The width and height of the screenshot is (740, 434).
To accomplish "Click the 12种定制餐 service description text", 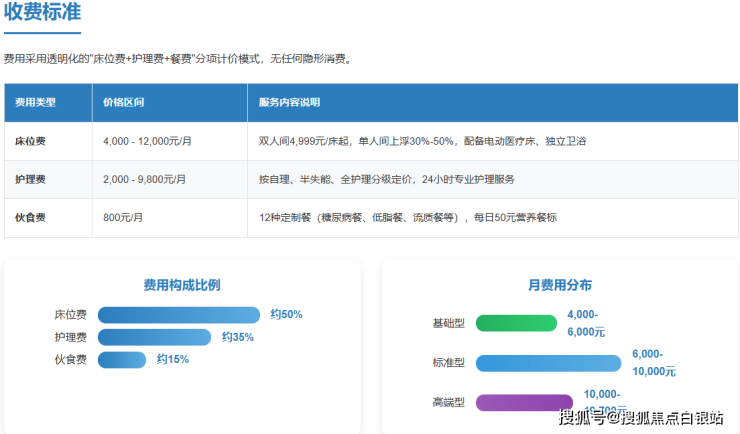I will [407, 218].
